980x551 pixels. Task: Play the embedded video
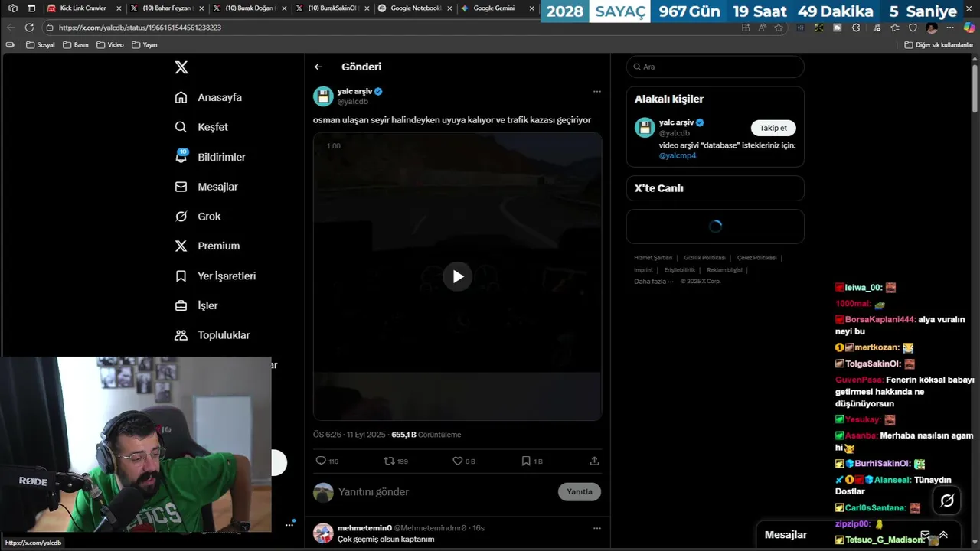click(x=458, y=276)
